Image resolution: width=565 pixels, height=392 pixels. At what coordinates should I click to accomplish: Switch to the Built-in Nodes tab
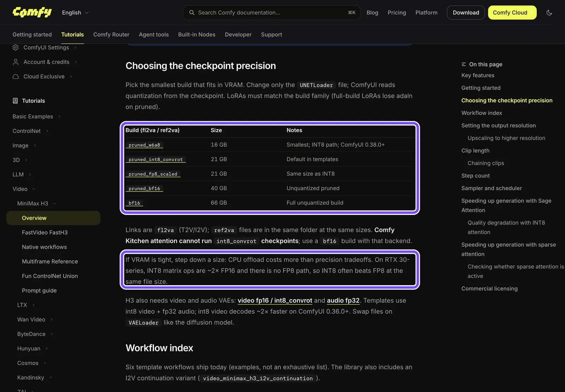coord(197,35)
